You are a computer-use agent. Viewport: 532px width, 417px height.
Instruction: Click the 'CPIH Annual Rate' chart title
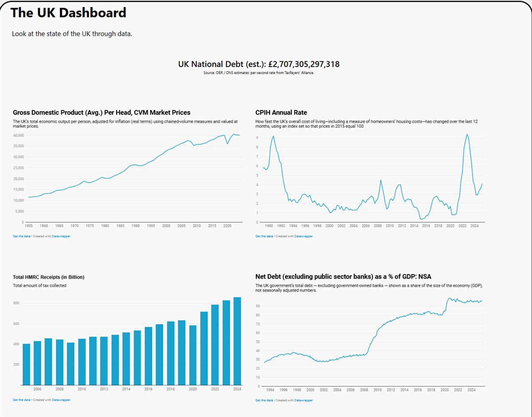(281, 113)
